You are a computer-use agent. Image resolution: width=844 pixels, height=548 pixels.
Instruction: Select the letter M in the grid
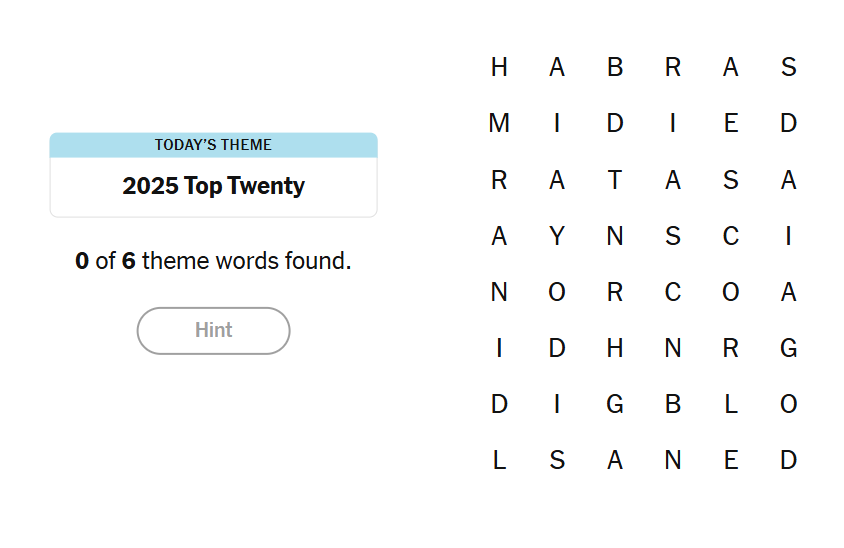coord(499,124)
